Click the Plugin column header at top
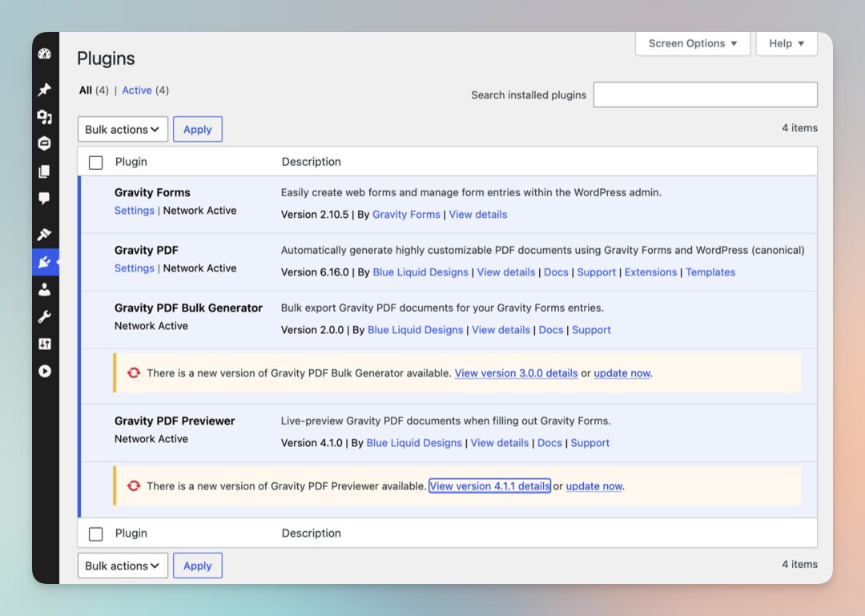The height and width of the screenshot is (616, 865). click(x=131, y=162)
